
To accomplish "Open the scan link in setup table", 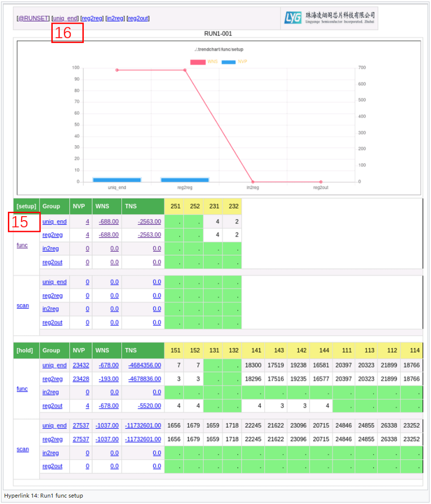I will coord(23,306).
